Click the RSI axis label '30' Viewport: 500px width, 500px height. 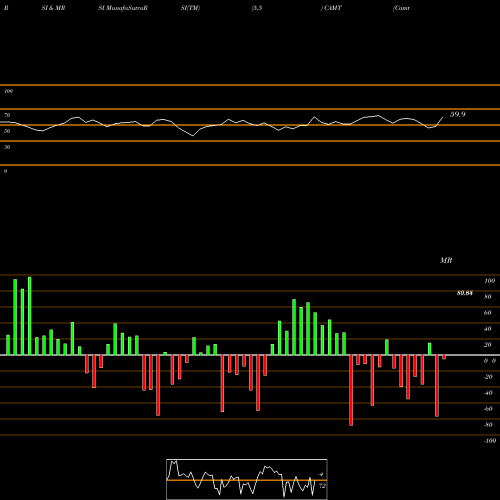click(x=7, y=147)
